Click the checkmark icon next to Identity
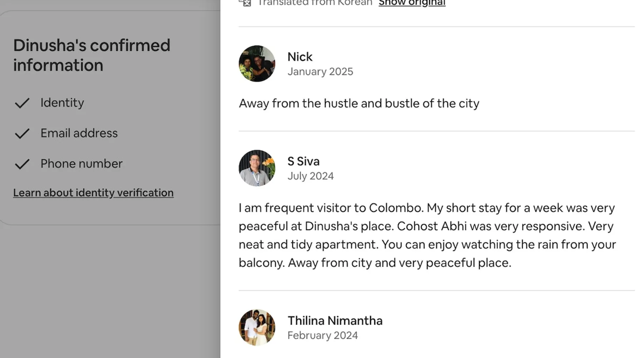Screen dimensions: 644x358 pos(22,103)
